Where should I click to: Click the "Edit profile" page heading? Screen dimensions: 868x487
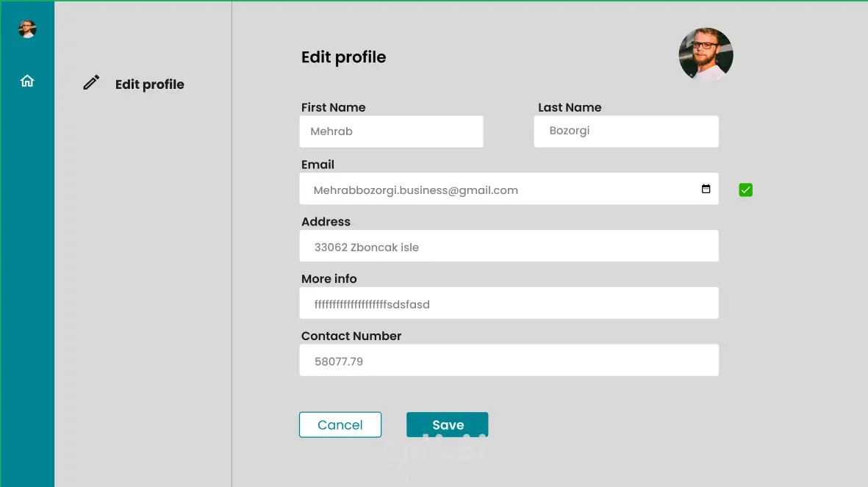click(x=343, y=57)
